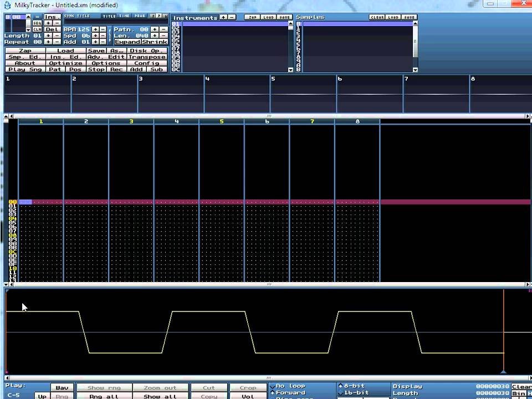The height and width of the screenshot is (399, 532).
Task: Toggle the TITLE display mode
Action: (109, 16)
